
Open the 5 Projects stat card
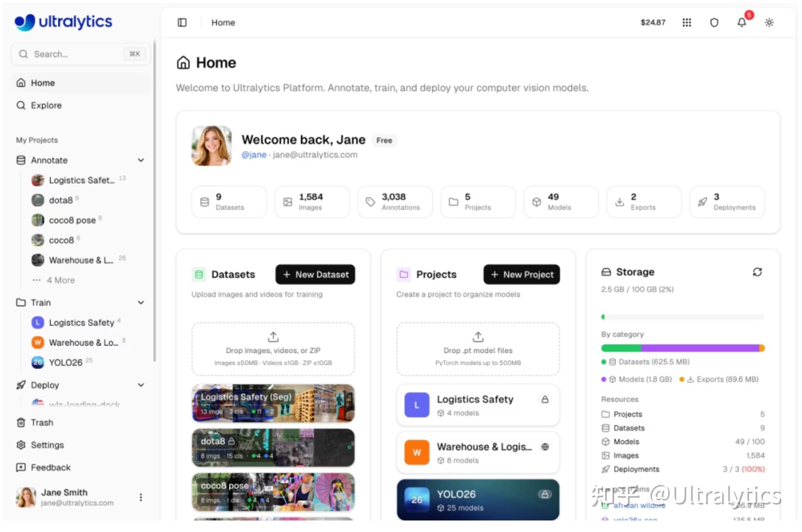tap(478, 202)
